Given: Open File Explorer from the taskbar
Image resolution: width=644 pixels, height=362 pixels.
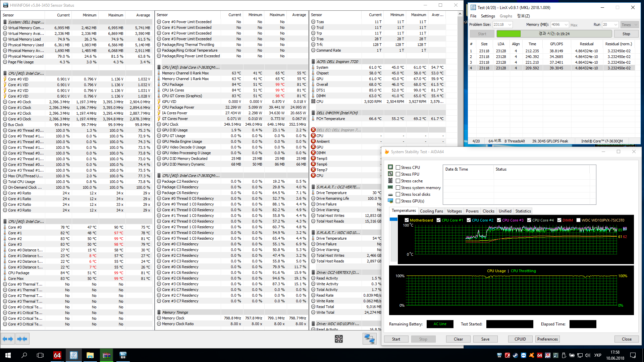Looking at the screenshot, I should (90, 355).
